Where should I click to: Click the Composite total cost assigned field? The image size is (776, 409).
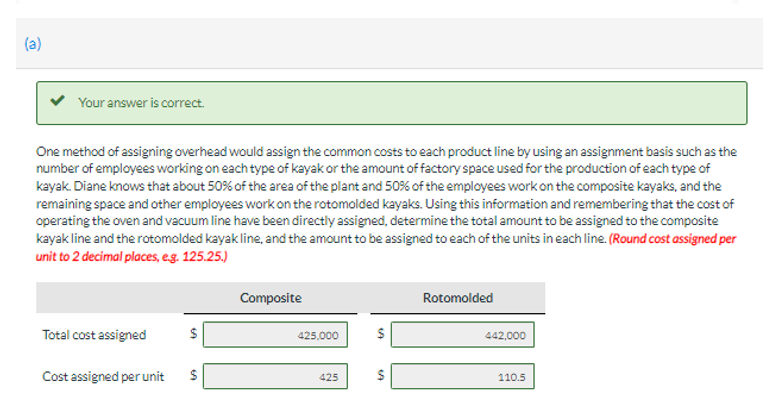click(275, 335)
